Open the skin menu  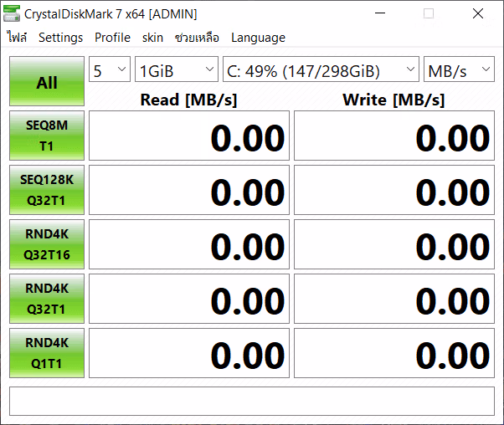152,38
